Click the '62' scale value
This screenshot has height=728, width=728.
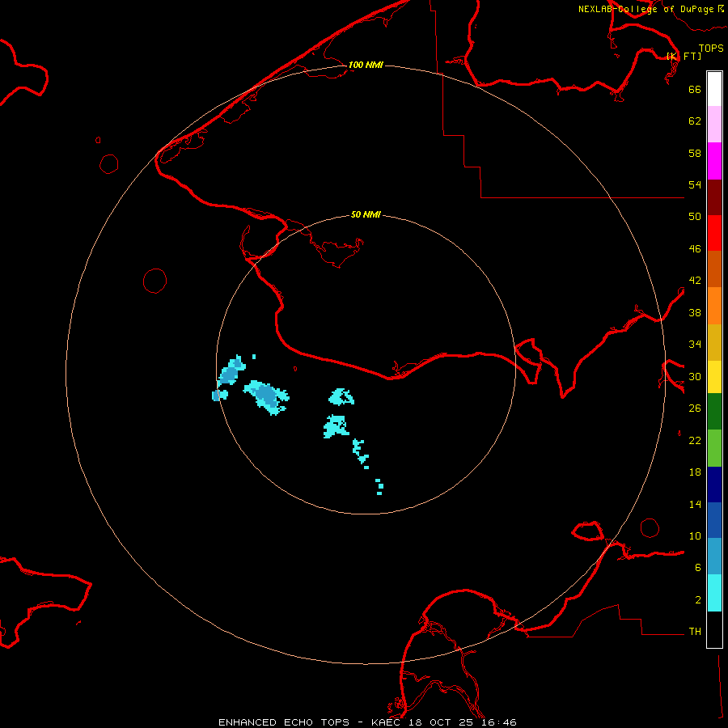[695, 121]
